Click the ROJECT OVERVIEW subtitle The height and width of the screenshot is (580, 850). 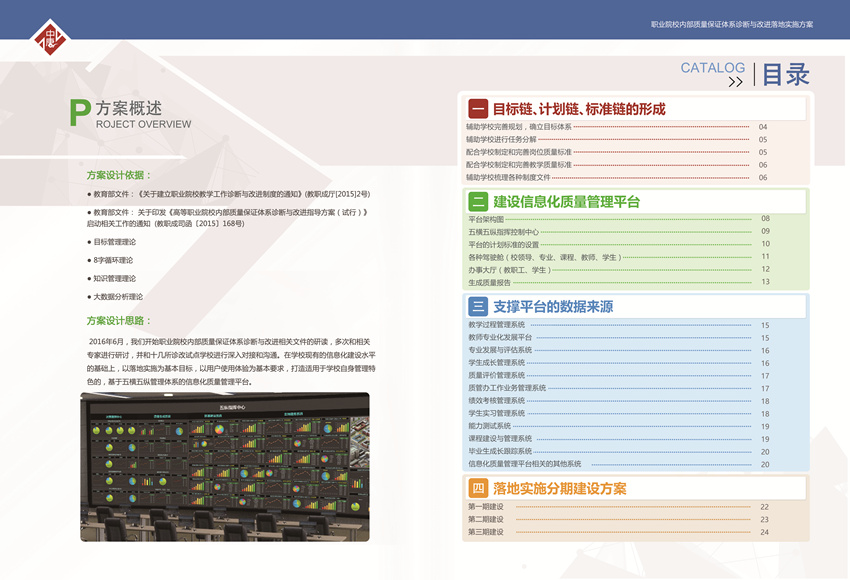point(144,124)
